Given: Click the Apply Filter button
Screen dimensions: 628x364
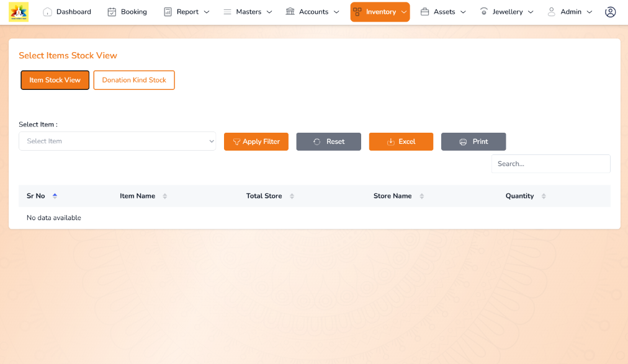Looking at the screenshot, I should tap(256, 141).
